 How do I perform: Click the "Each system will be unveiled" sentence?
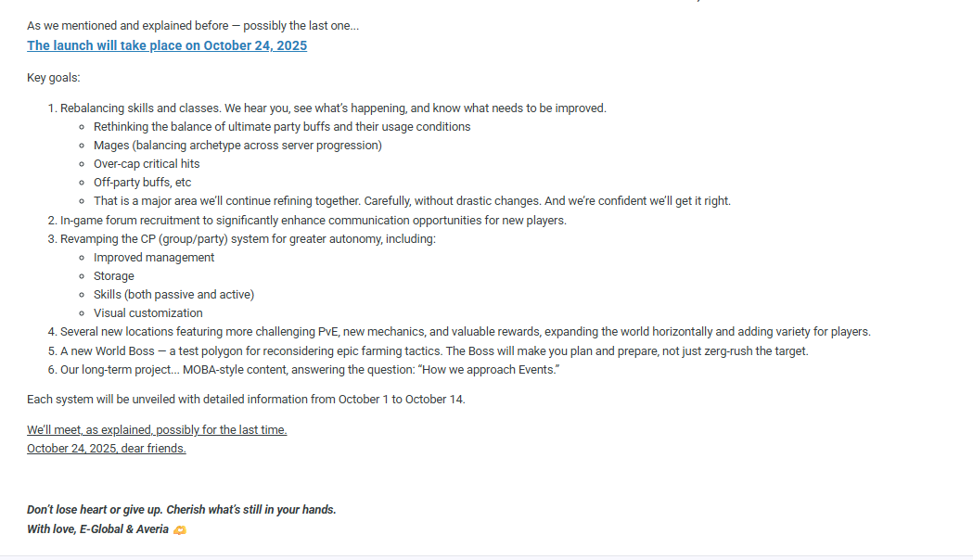[x=246, y=400]
